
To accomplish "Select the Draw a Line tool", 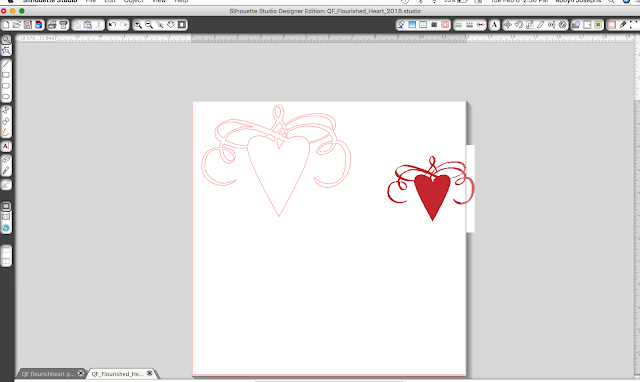I will (x=6, y=64).
